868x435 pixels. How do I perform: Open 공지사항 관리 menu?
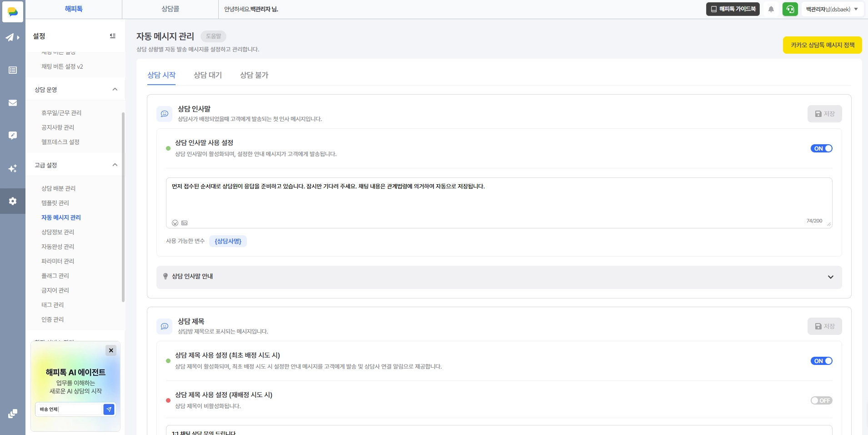[x=58, y=127]
